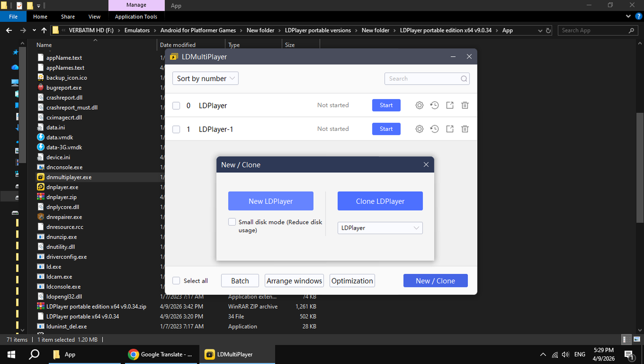Select crashreport.dll in file list

coord(64,98)
